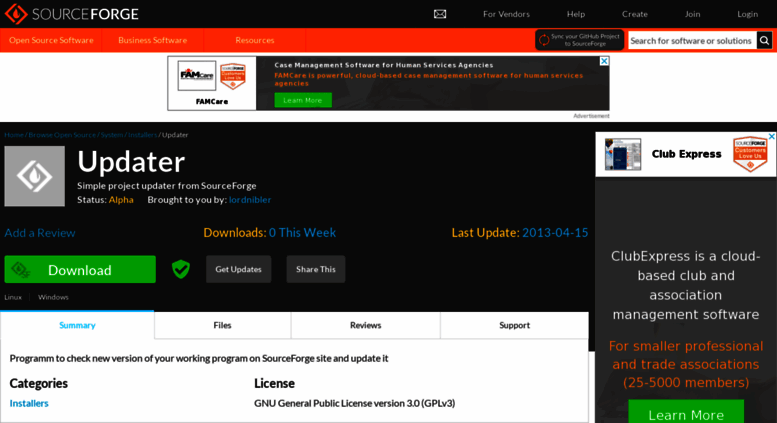This screenshot has width=777, height=423.
Task: Click the Club Express ad title
Action: pos(686,154)
